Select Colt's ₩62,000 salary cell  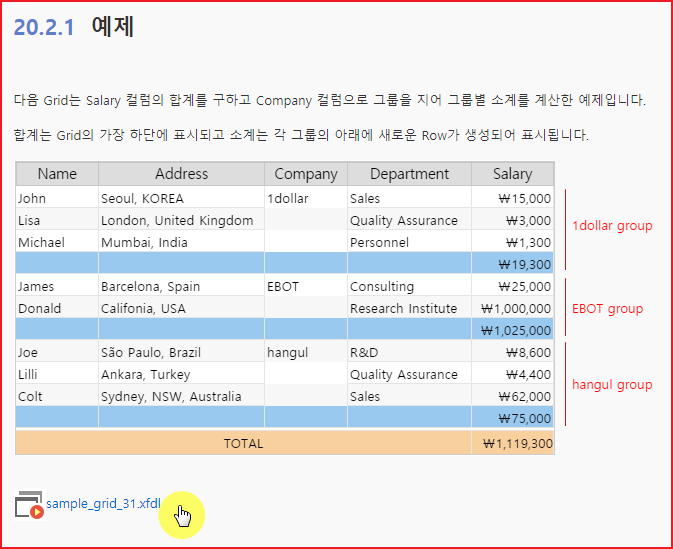(x=512, y=396)
